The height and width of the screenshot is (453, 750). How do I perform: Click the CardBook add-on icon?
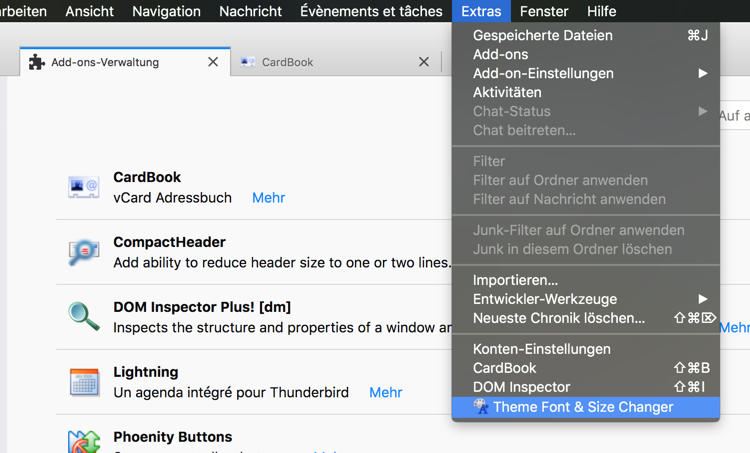coord(84,187)
